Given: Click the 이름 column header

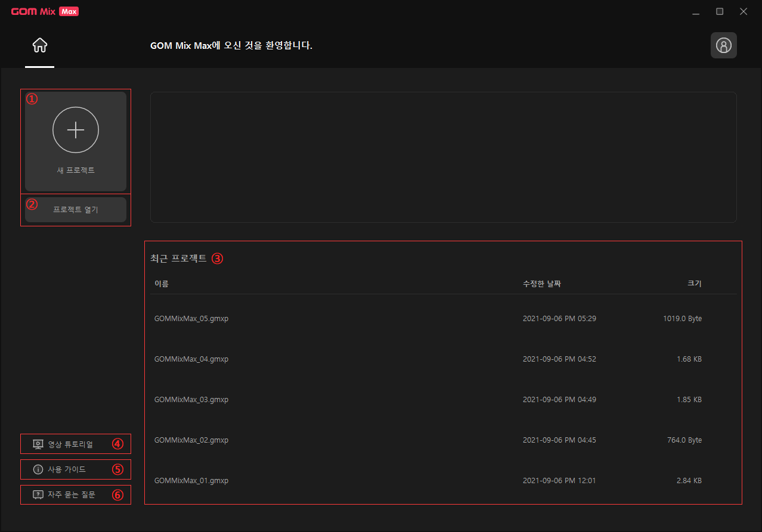Looking at the screenshot, I should 162,284.
